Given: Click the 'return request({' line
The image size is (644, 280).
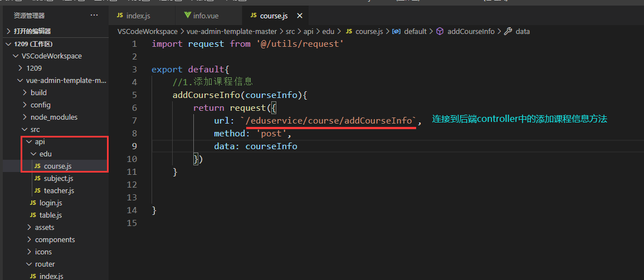Looking at the screenshot, I should click(x=235, y=108).
